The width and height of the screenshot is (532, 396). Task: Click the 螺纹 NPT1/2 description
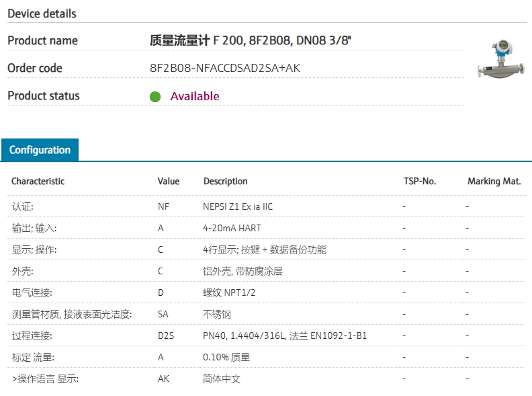click(229, 292)
